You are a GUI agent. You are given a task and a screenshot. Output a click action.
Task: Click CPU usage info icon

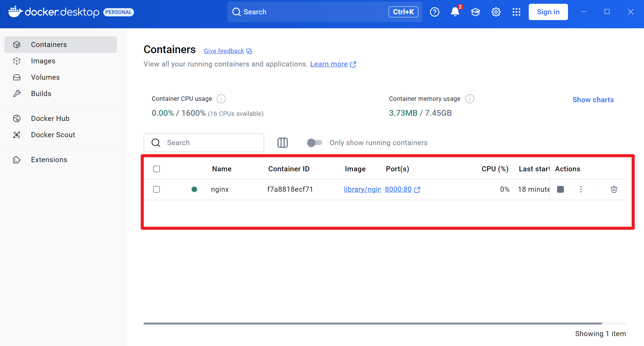(221, 99)
